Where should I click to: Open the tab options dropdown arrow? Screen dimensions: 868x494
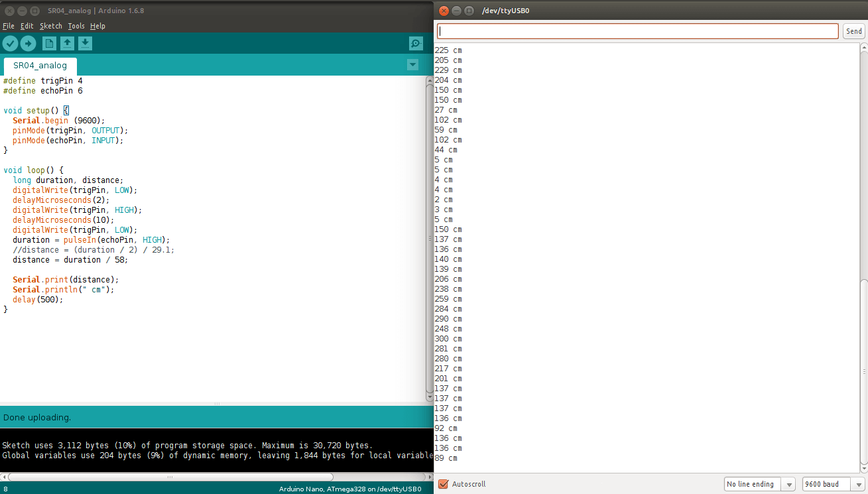point(412,64)
